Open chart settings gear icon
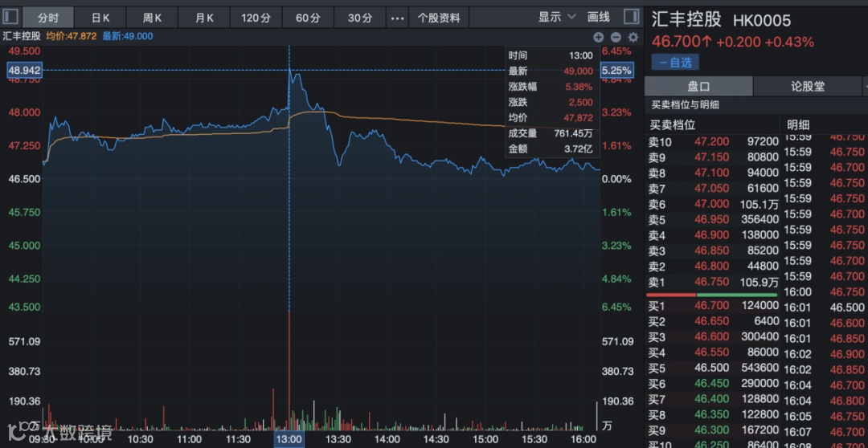The image size is (868, 448). pos(633,38)
